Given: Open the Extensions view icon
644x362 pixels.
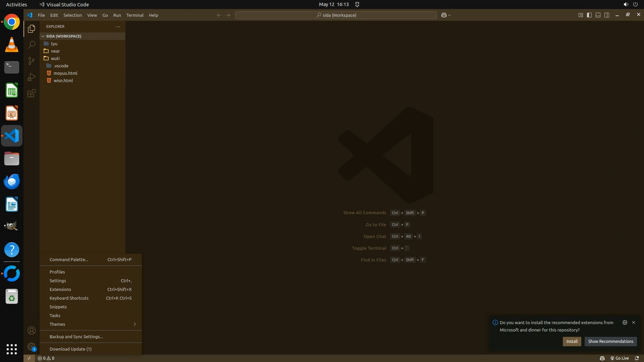Looking at the screenshot, I should click(x=32, y=93).
